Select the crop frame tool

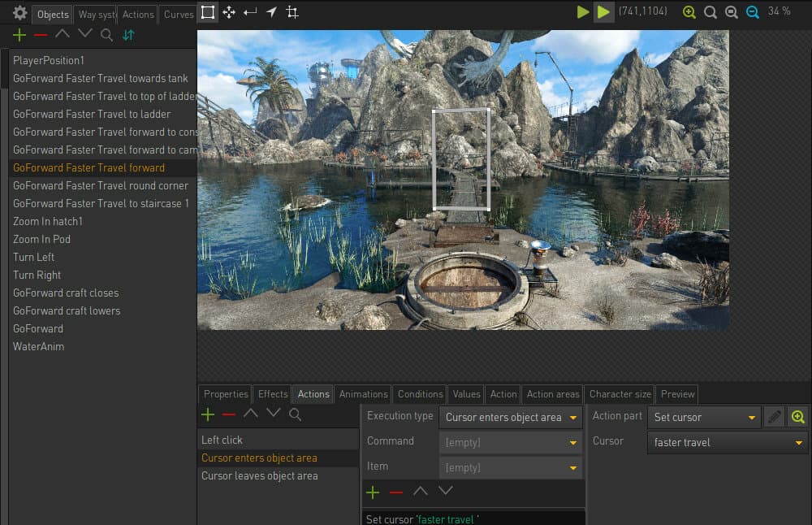pos(292,12)
